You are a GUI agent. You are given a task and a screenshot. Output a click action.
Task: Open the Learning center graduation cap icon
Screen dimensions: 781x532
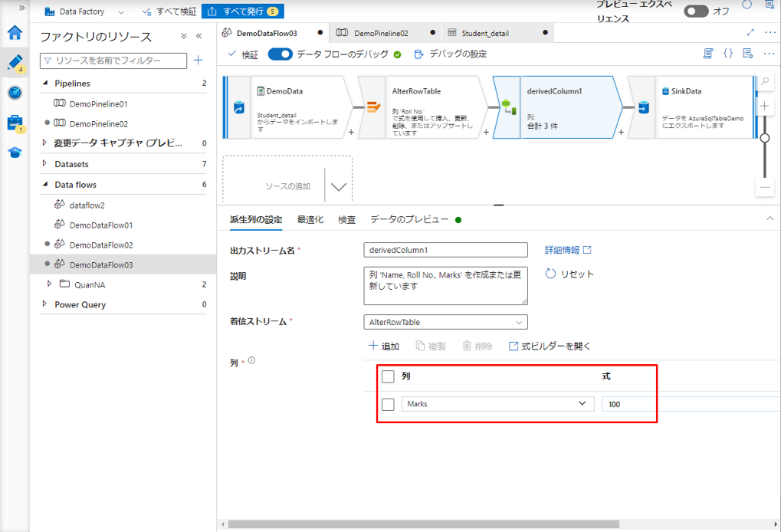pyautogui.click(x=15, y=153)
